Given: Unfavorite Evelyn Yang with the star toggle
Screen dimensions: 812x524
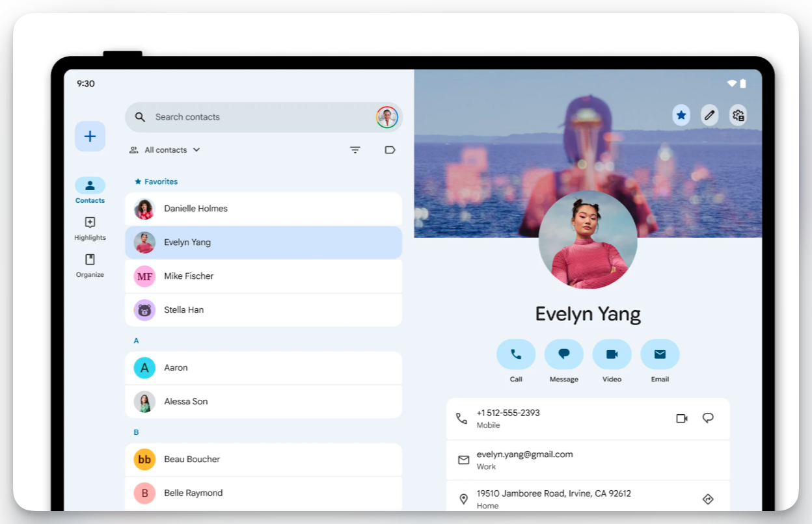Looking at the screenshot, I should 681,115.
